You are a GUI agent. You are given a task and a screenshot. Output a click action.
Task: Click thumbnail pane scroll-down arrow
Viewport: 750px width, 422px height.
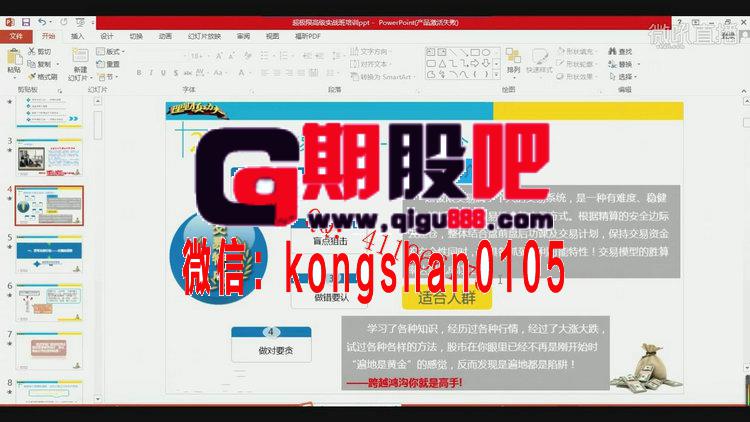point(98,399)
